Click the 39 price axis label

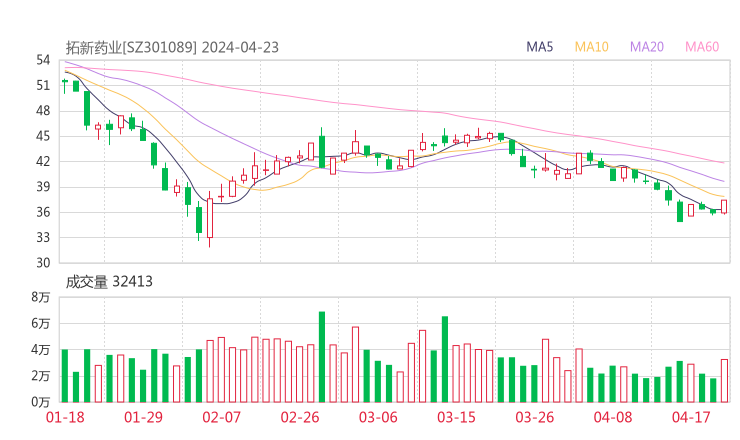[43, 187]
